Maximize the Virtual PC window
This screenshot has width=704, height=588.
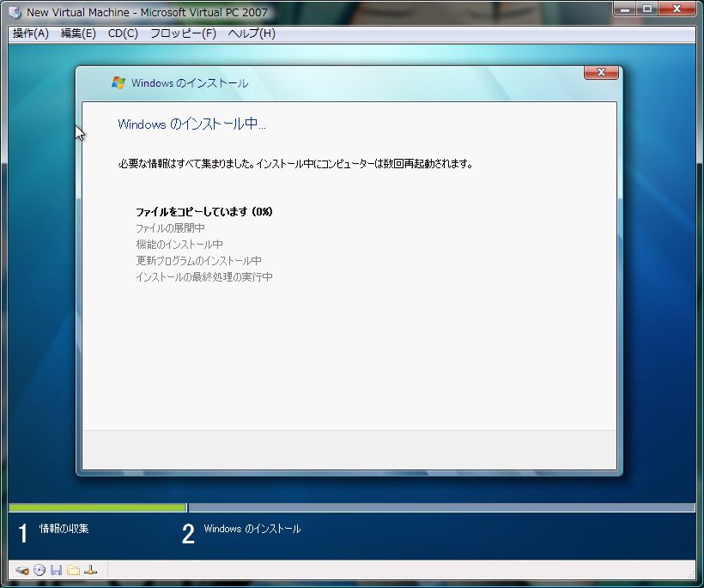(647, 9)
